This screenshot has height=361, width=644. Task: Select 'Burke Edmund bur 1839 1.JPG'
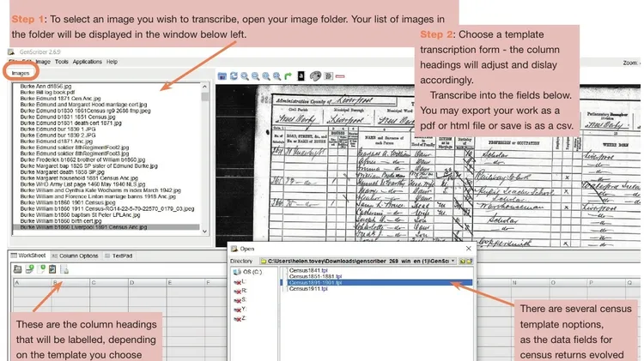pos(58,129)
